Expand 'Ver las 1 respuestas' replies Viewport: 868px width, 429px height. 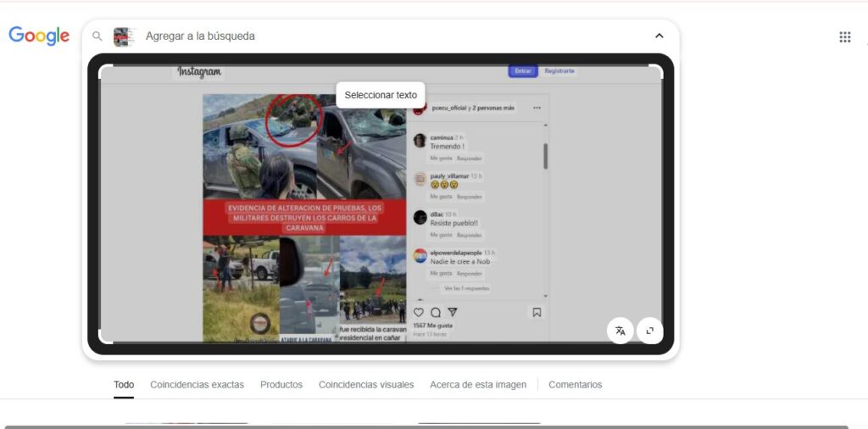pos(468,288)
